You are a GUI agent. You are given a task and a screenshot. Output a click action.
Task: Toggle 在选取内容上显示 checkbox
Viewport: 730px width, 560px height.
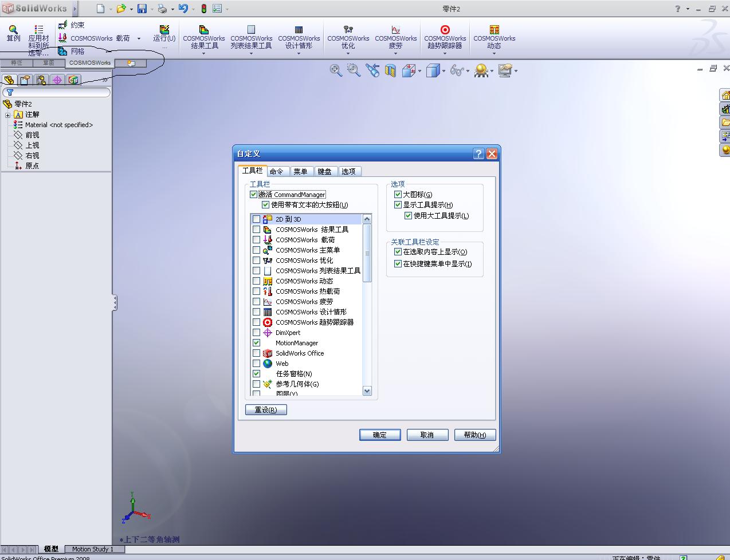(398, 252)
